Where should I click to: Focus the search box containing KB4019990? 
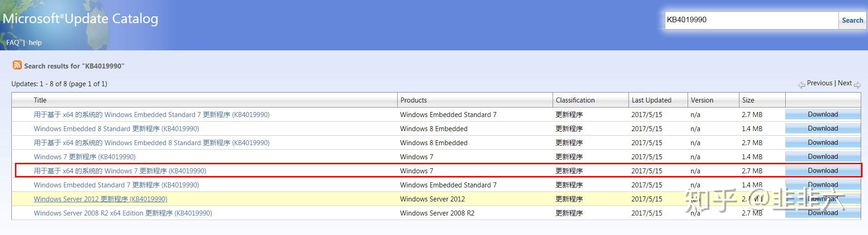coord(752,20)
